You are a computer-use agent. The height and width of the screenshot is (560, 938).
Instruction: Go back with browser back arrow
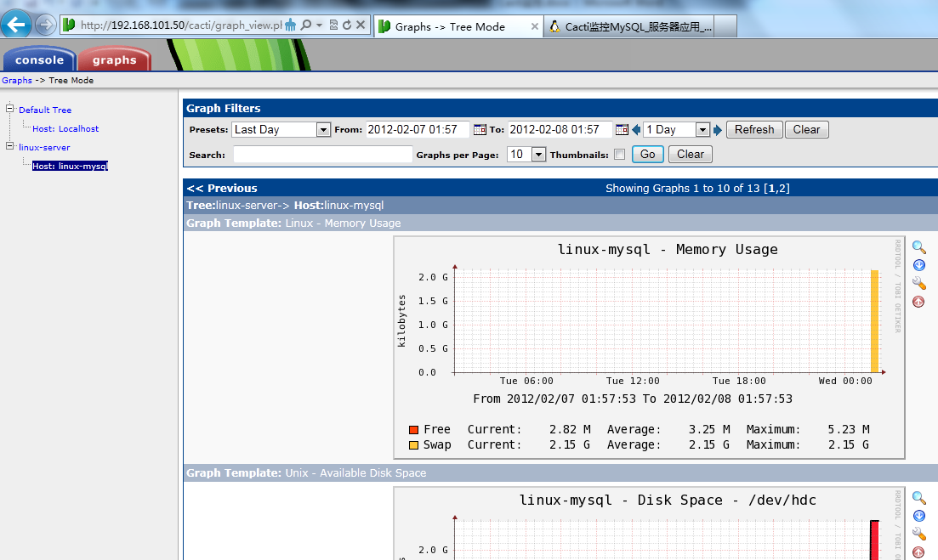(15, 25)
